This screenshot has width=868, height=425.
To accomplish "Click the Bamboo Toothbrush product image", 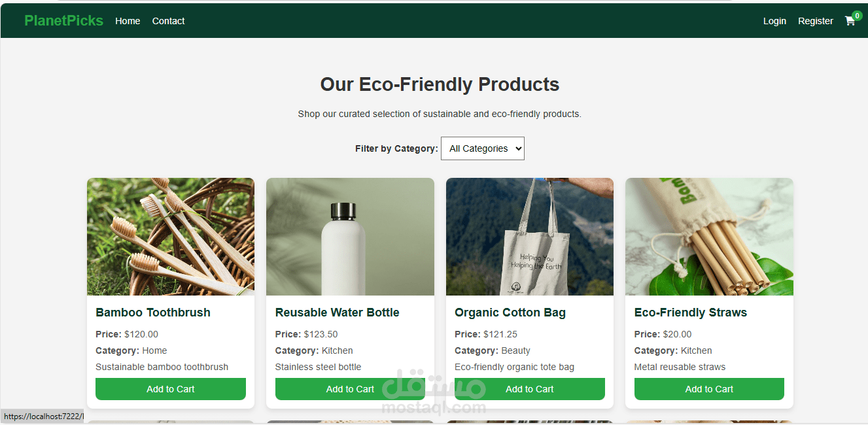I will click(x=171, y=237).
